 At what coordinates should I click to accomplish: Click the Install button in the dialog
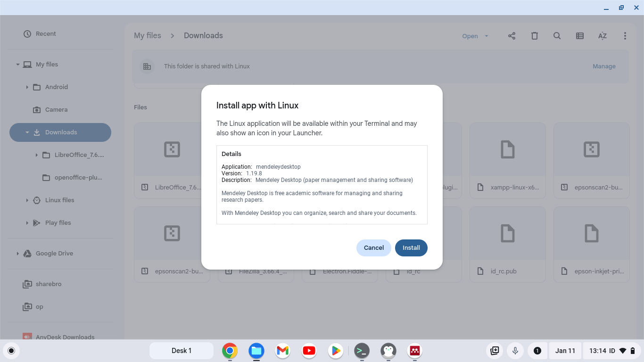click(x=411, y=248)
